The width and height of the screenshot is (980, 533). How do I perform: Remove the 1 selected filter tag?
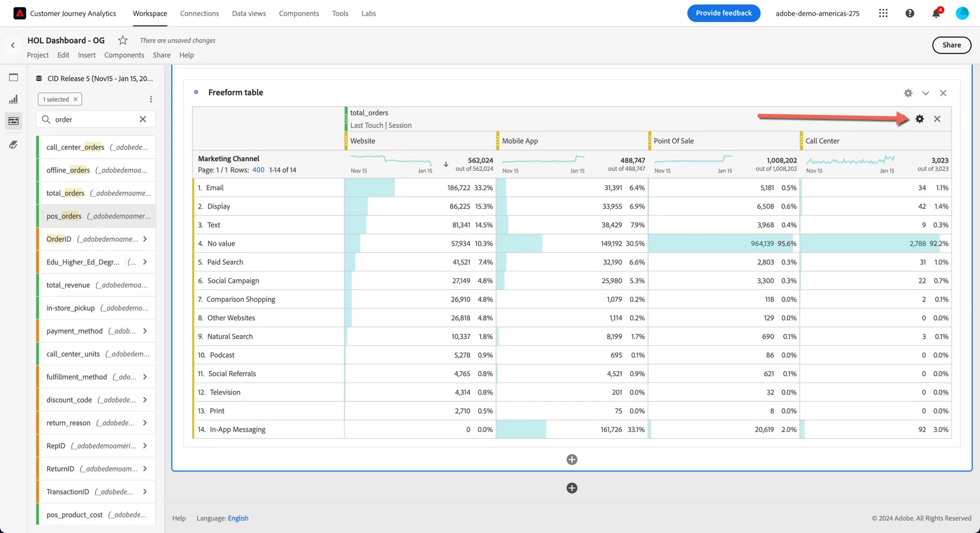(x=75, y=99)
